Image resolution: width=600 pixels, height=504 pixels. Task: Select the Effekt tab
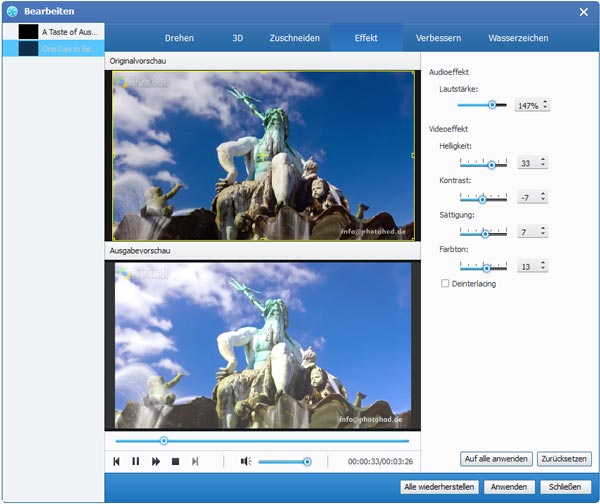[x=366, y=38]
